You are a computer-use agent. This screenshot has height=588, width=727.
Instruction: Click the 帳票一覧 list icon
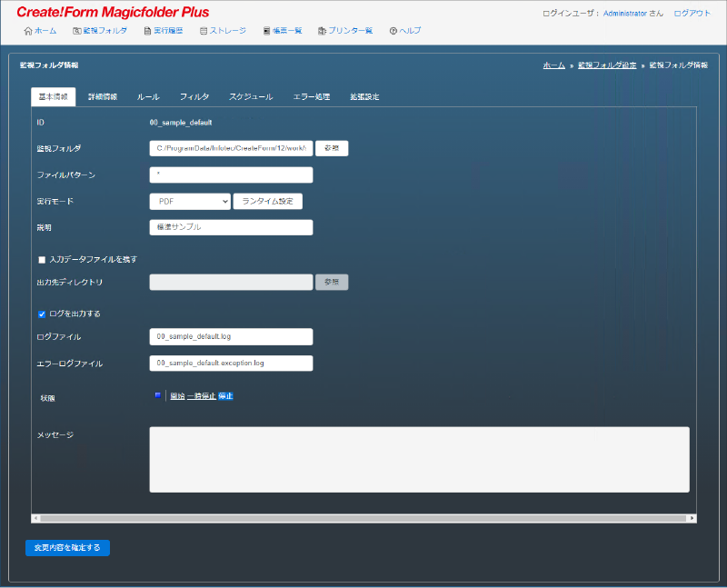[x=266, y=31]
